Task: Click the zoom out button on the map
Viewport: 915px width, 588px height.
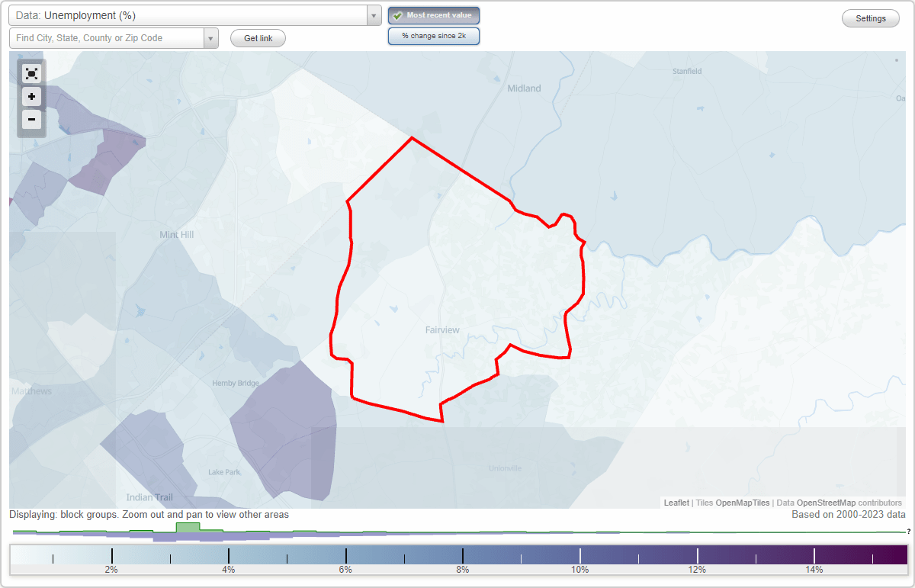Action: 31,120
